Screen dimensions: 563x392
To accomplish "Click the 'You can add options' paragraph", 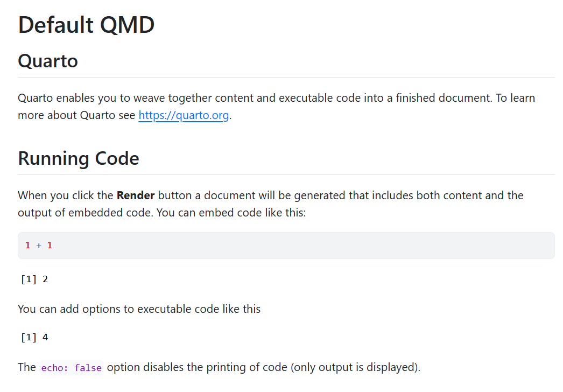I will tap(139, 309).
